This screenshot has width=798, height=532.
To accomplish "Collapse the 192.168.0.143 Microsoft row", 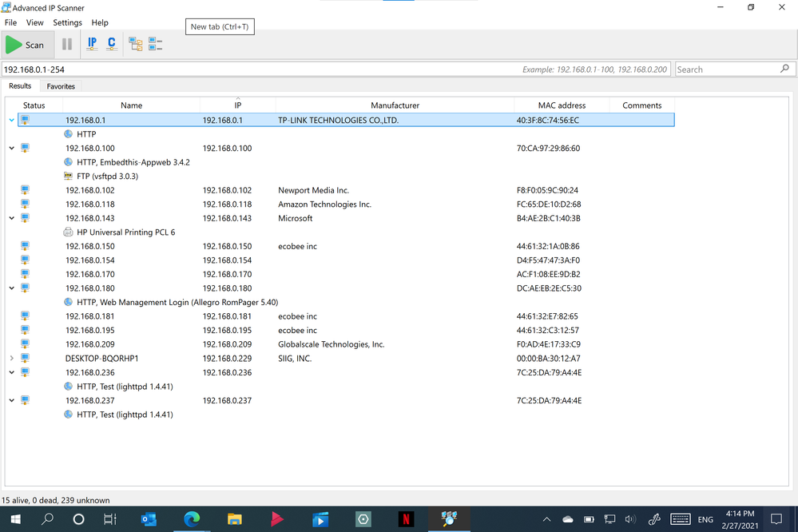I will pos(11,218).
